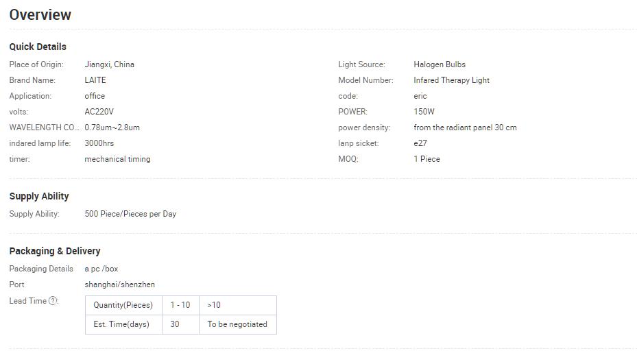
Task: Click the LAITE brand name value
Action: [95, 80]
